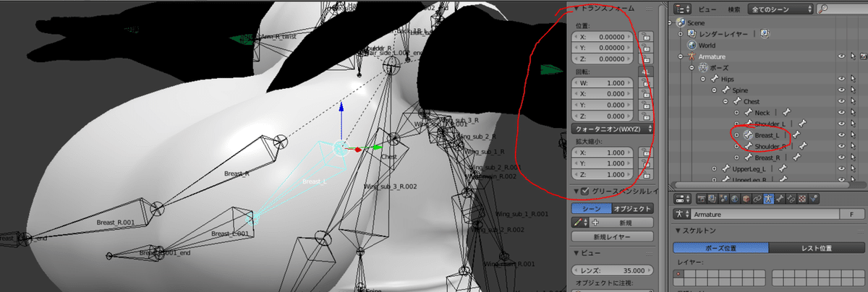The image size is (868, 292).
Task: Collapse the View panel triangle
Action: [x=576, y=254]
